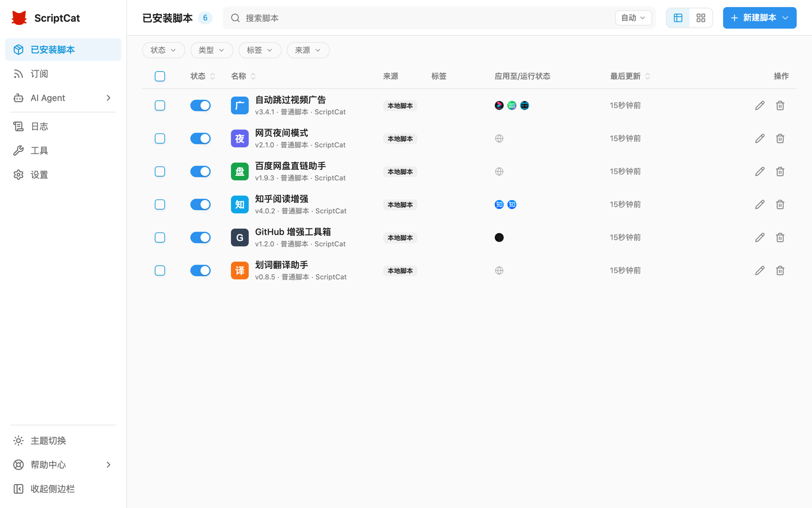Viewport: 812px width, 508px height.
Task: Click the blue 广 script icon
Action: (240, 106)
